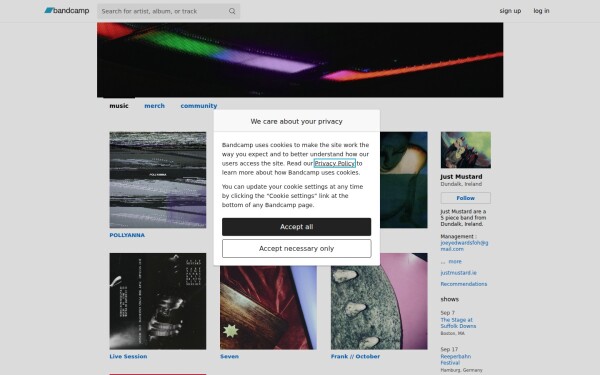Click Accept necessary only button
This screenshot has height=375, width=600.
297,249
